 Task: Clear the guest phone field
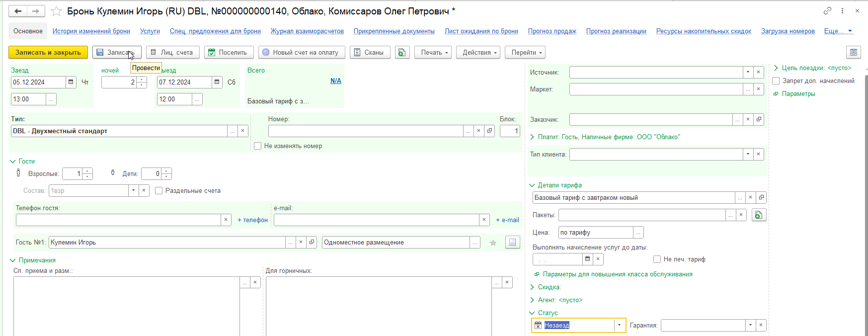coord(226,220)
